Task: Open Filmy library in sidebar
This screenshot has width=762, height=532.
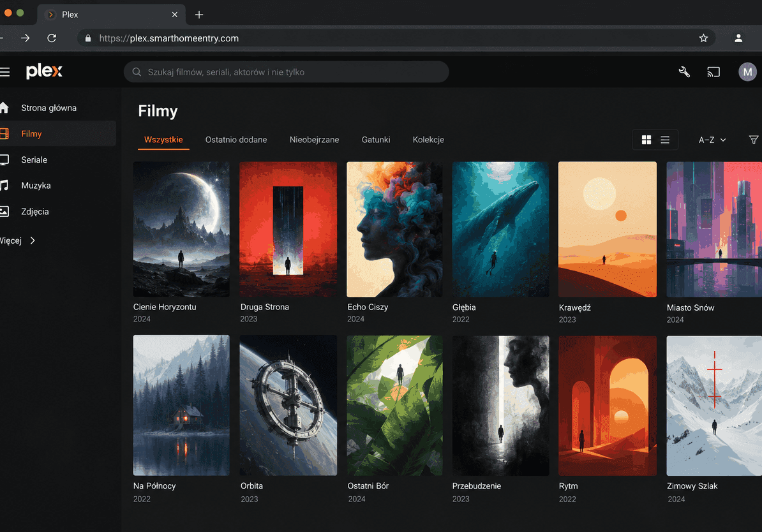Action: click(58, 133)
